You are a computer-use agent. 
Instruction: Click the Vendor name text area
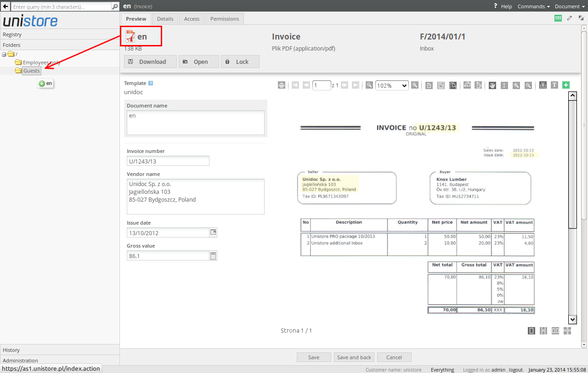196,197
